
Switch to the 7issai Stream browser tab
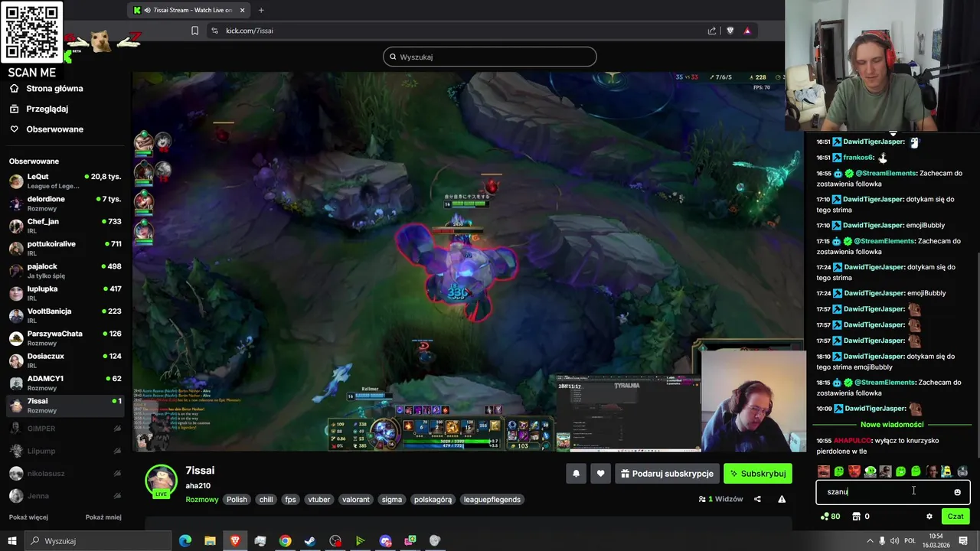point(190,10)
